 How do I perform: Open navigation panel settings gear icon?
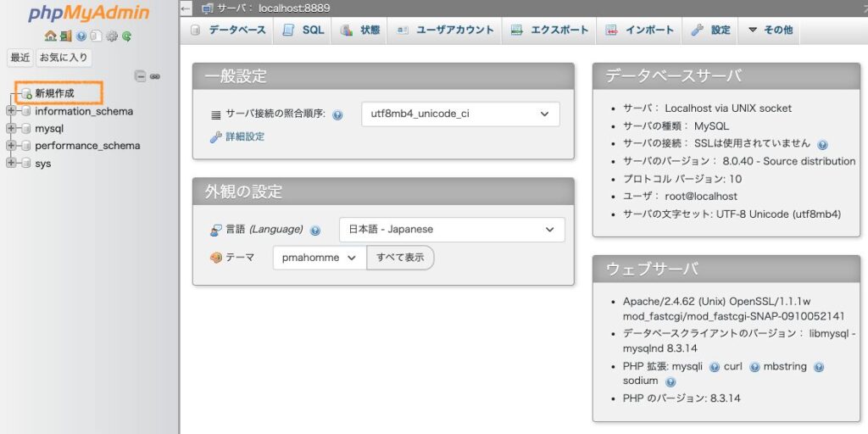pos(112,36)
